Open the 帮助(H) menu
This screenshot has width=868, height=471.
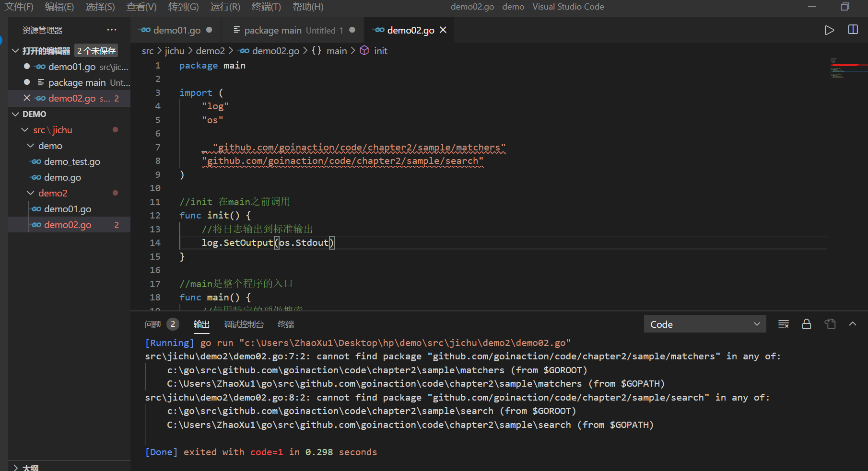[308, 7]
